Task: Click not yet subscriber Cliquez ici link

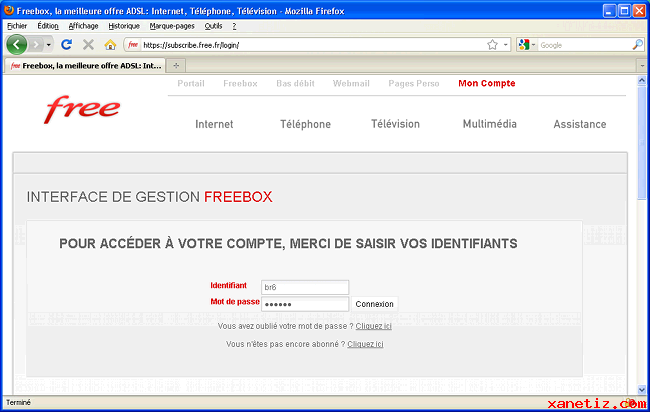Action: click(x=365, y=344)
